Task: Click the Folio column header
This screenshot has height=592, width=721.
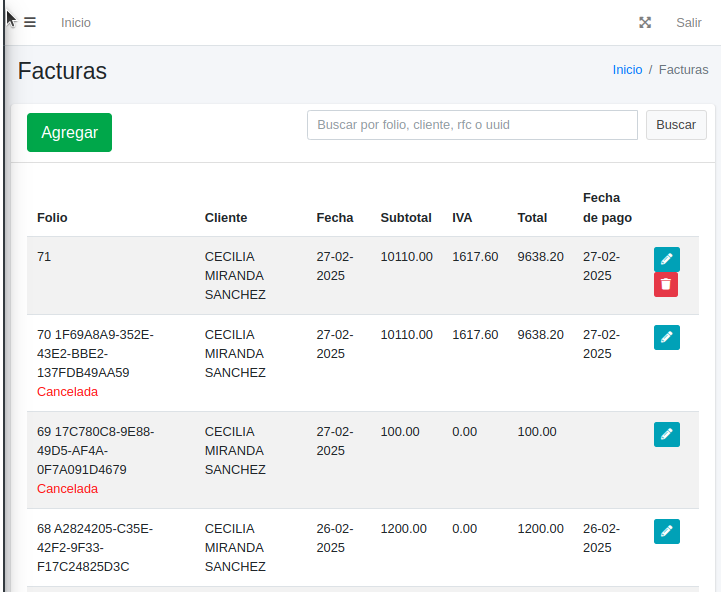Action: tap(52, 217)
